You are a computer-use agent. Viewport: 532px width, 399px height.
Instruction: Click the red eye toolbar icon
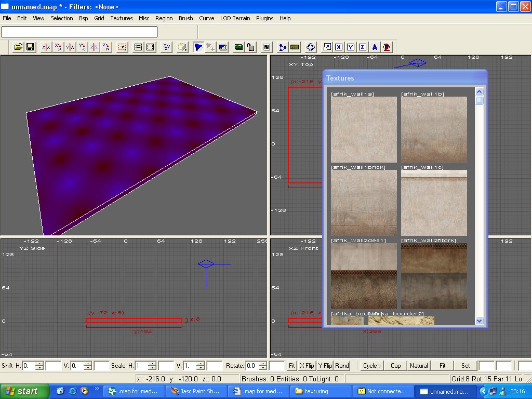[x=387, y=47]
